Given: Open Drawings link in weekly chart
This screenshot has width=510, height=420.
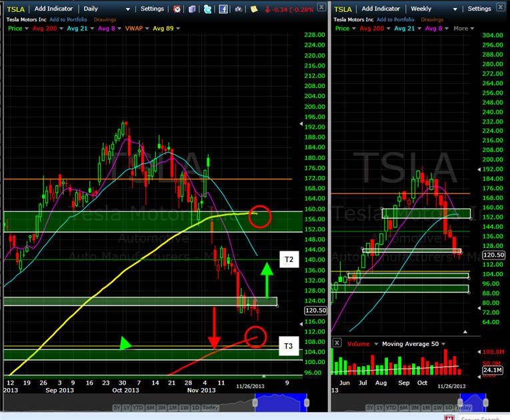Looking at the screenshot, I should click(432, 19).
